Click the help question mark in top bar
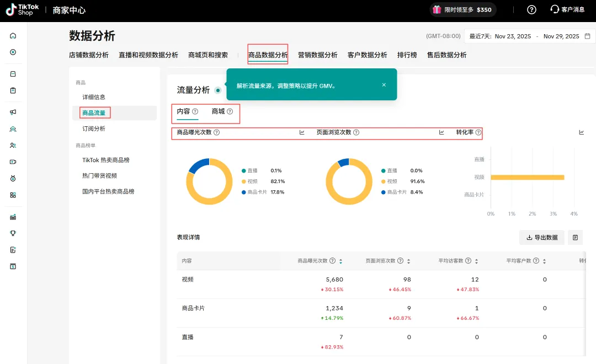The image size is (596, 364). point(531,9)
